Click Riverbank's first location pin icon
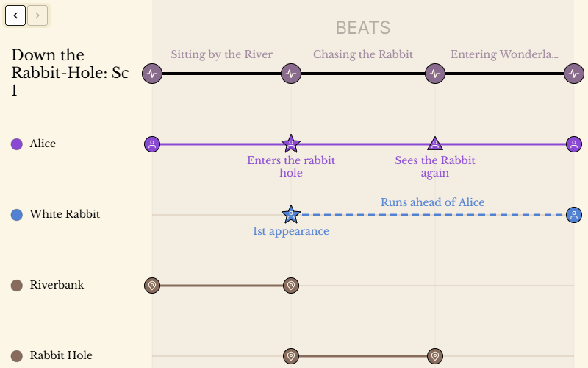Screen dimensions: 588x368 coord(152,286)
